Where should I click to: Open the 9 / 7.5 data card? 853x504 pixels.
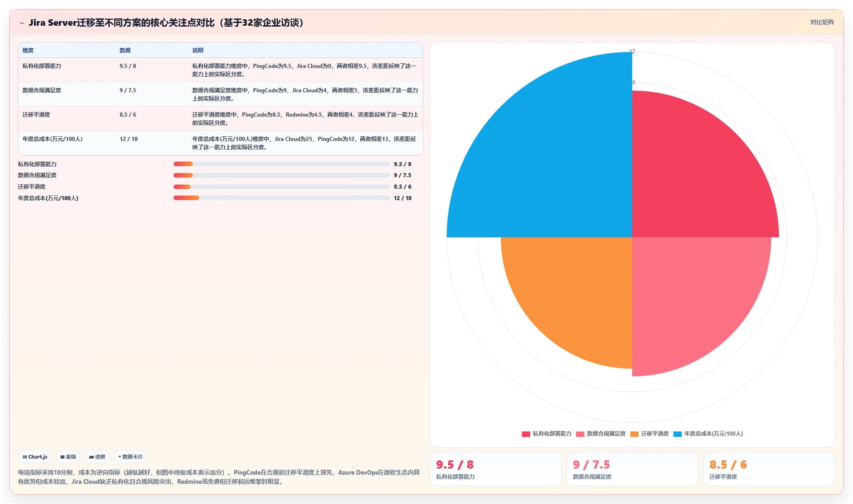[632, 469]
